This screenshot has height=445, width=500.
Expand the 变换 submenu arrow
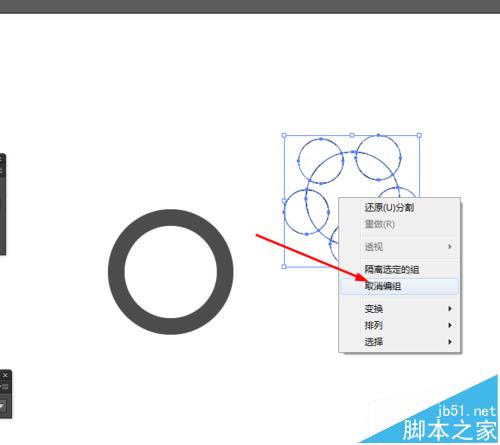click(450, 309)
